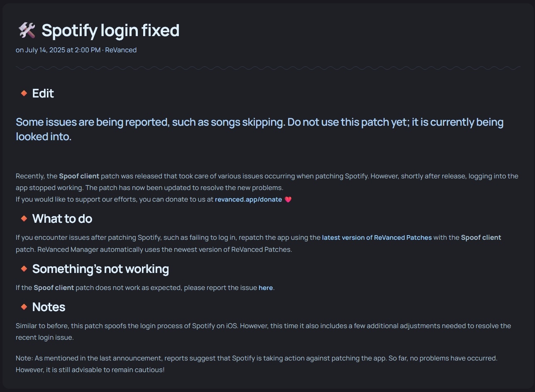Click the diamond bullet beside Something's not working
This screenshot has width=535, height=392.
[24, 269]
